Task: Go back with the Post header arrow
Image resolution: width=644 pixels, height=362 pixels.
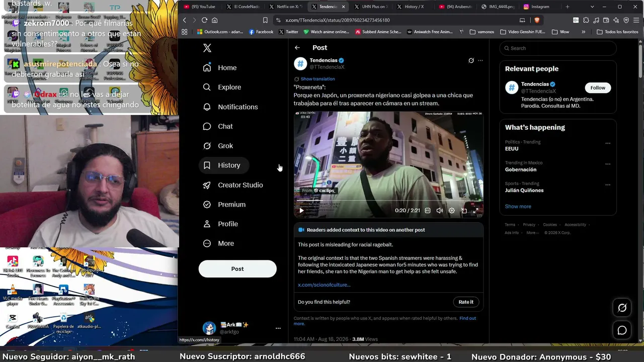Action: [297, 48]
